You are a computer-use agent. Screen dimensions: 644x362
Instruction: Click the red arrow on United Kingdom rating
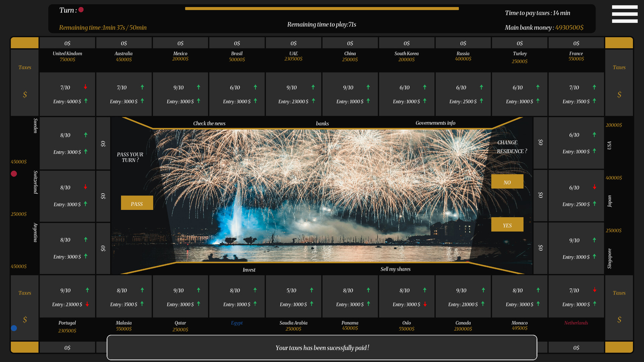86,87
